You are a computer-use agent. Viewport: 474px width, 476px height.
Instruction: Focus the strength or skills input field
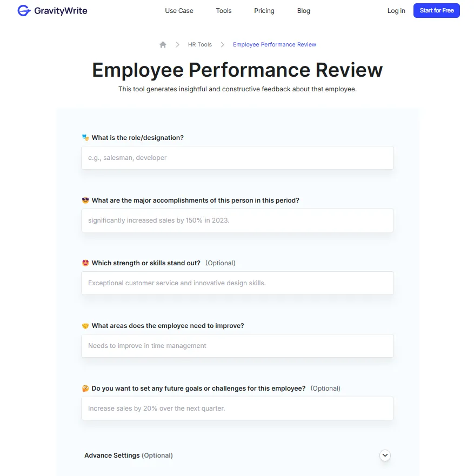point(237,283)
